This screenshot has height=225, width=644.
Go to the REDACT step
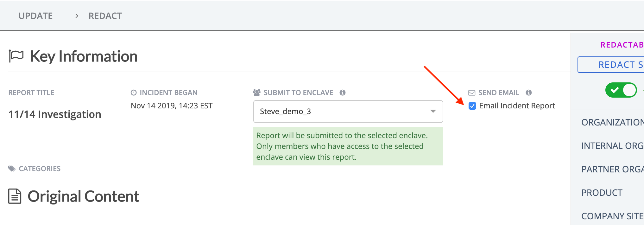tap(105, 16)
